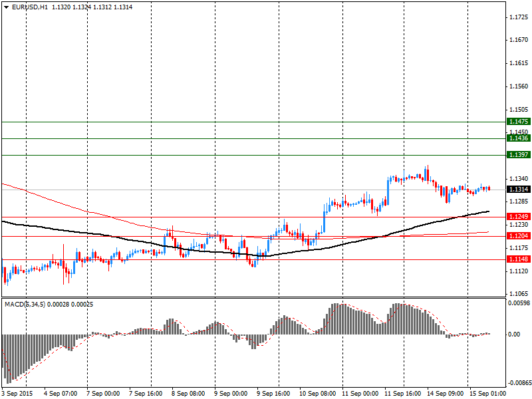This screenshot has width=532, height=399.
Task: Click the 1.1340 price scale value
Action: click(519, 179)
